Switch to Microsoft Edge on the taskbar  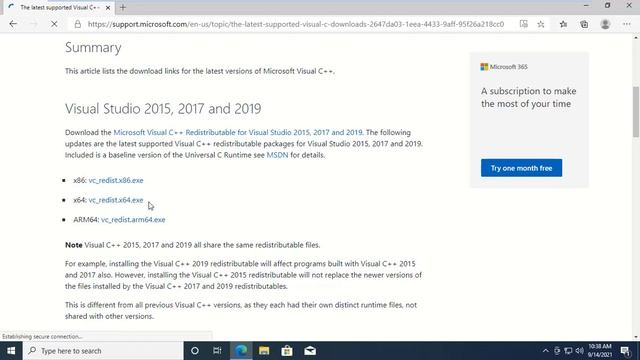241,351
